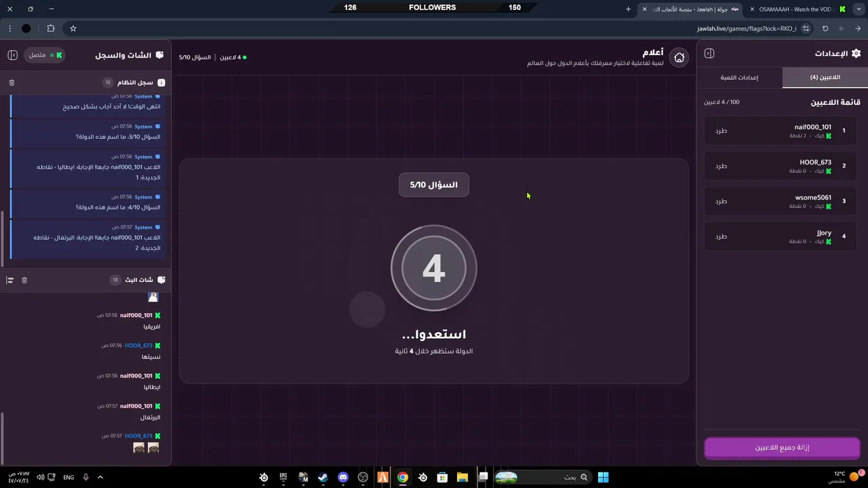The height and width of the screenshot is (488, 868).
Task: Click the bookmark star in address bar
Action: click(73, 28)
